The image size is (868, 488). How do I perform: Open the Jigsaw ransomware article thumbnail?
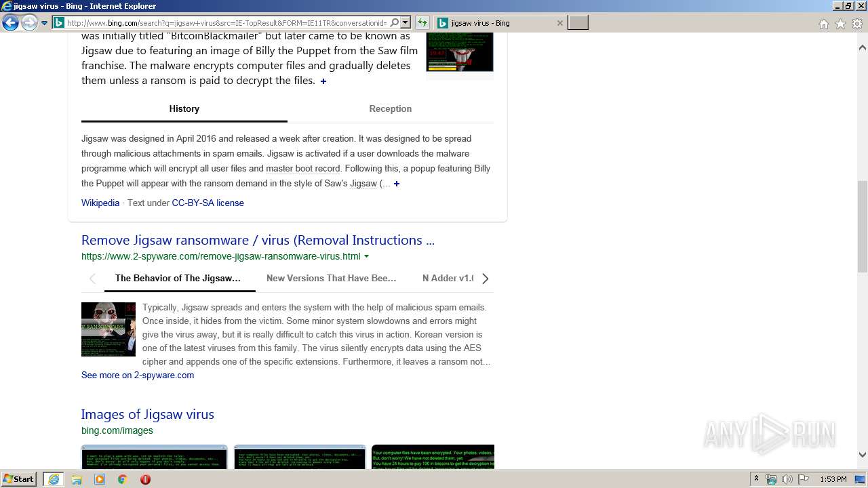click(x=108, y=329)
